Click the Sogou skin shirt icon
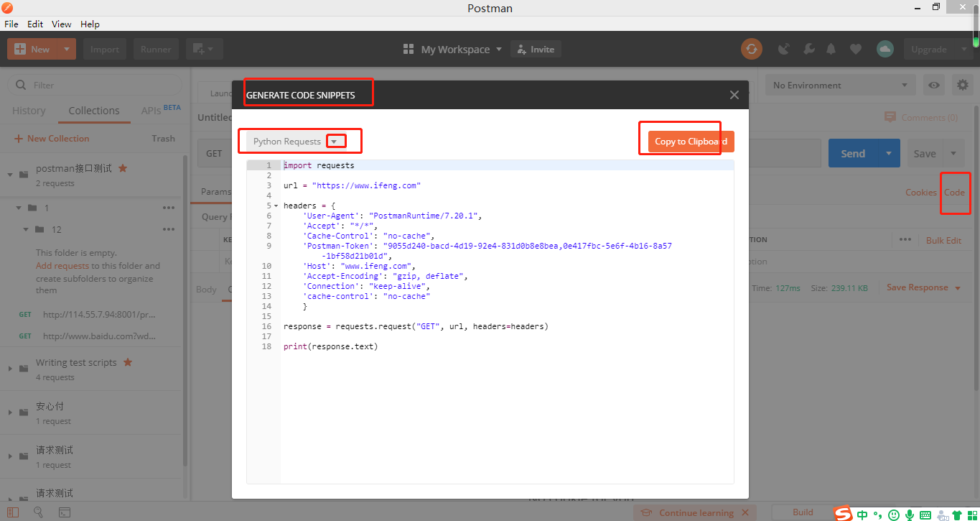The width and height of the screenshot is (980, 521). pos(956,515)
